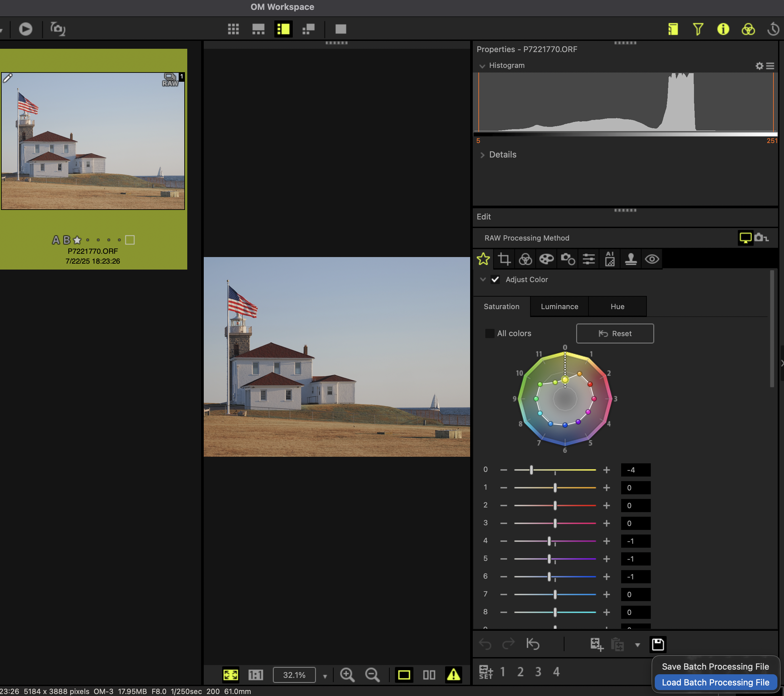Click the zoom in magnifier icon
This screenshot has height=696, width=784.
(x=347, y=675)
